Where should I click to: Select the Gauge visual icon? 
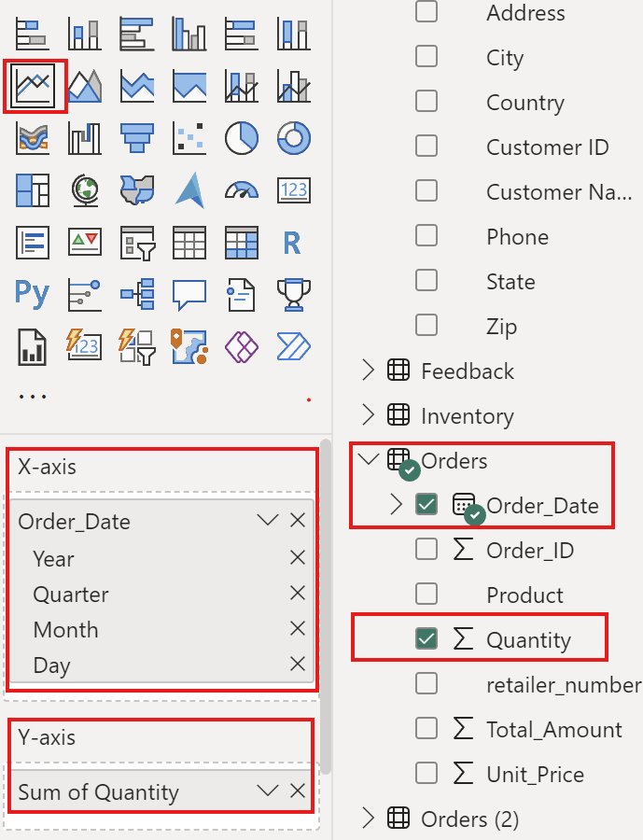241,190
